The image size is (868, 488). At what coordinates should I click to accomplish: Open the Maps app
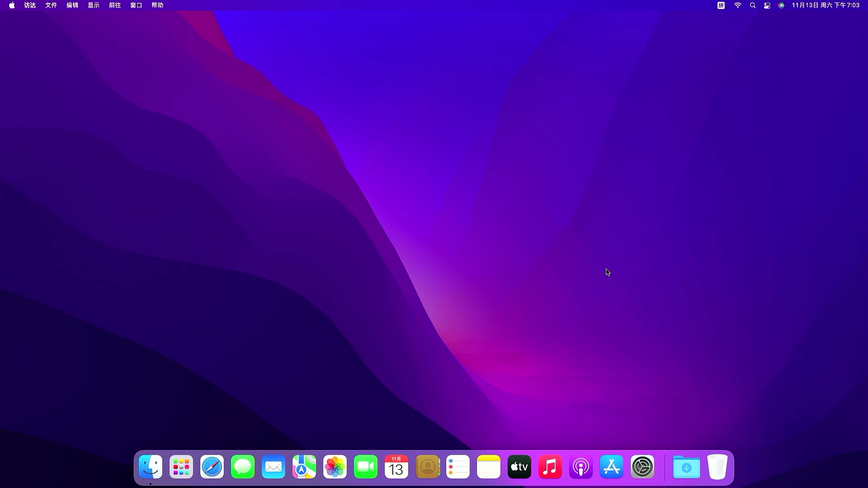304,467
